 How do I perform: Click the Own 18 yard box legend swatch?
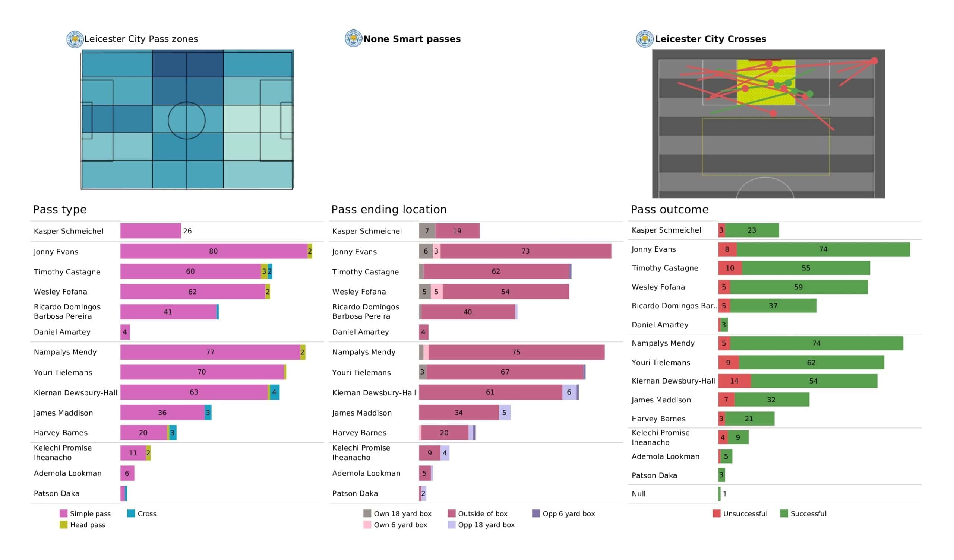[367, 513]
